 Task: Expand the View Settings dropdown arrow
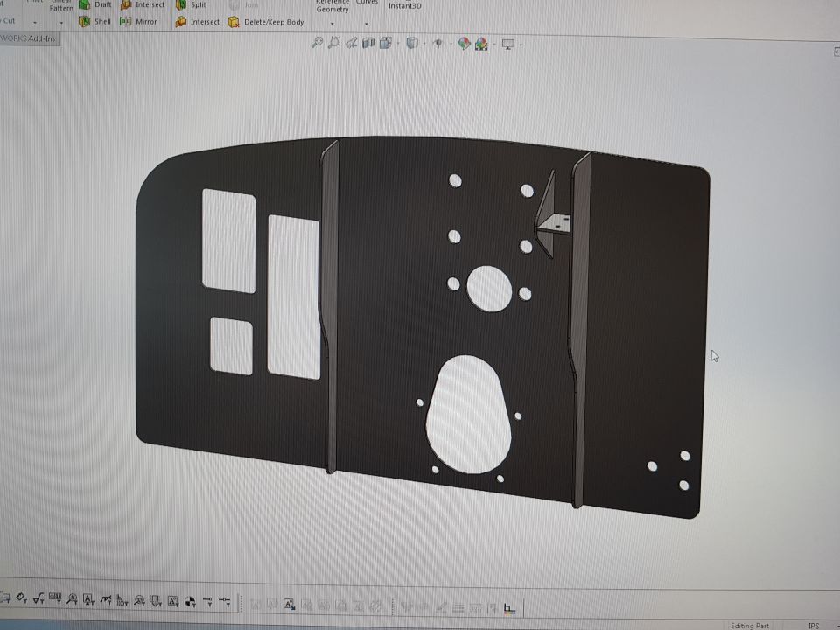pos(521,45)
